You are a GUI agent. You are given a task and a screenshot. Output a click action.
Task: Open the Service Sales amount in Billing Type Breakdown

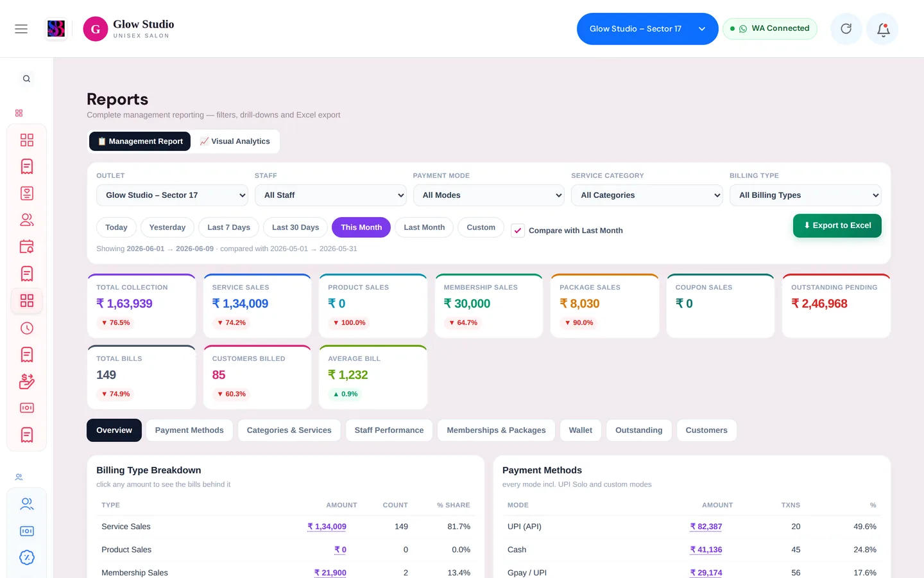327,527
